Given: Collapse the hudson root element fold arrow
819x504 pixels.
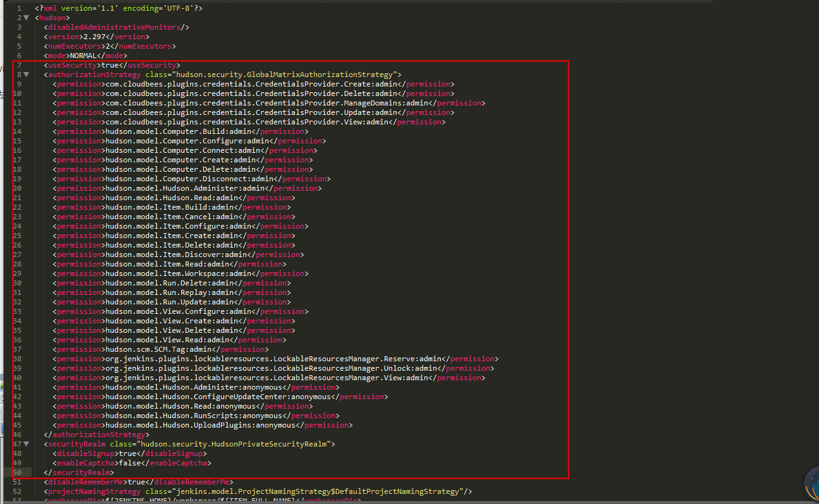Looking at the screenshot, I should tap(26, 17).
